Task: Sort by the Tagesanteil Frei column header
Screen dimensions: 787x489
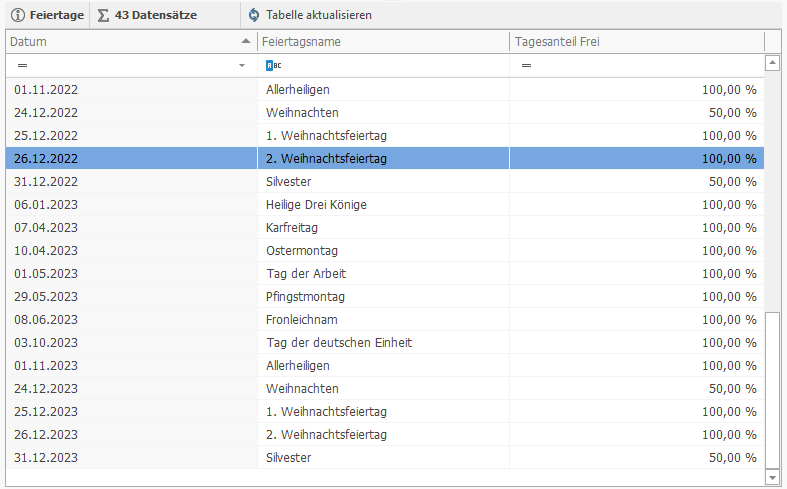Action: tap(637, 42)
